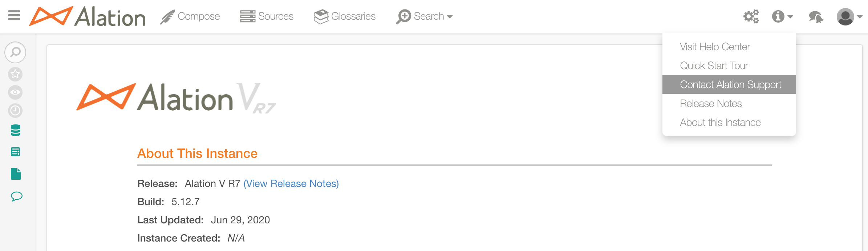
Task: Open conversations speech bubble sidebar icon
Action: click(16, 196)
